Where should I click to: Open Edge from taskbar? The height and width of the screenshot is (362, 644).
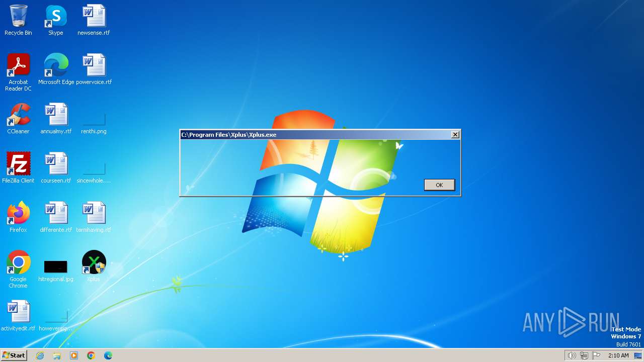108,355
